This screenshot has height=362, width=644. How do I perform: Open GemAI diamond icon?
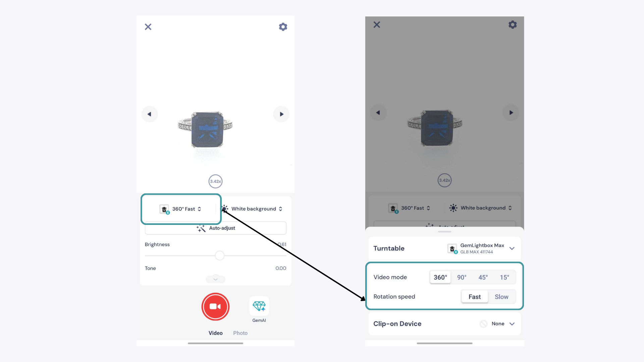coord(259,306)
